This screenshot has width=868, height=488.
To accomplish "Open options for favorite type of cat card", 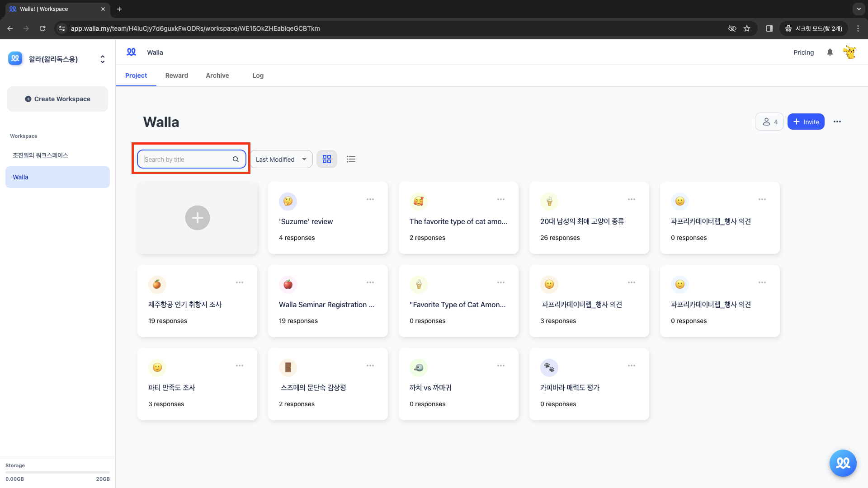I will pos(500,199).
